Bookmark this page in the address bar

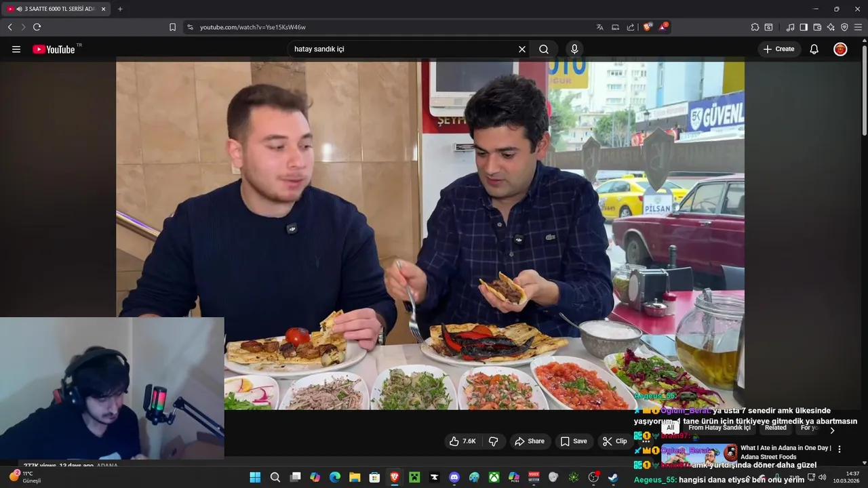pyautogui.click(x=172, y=27)
